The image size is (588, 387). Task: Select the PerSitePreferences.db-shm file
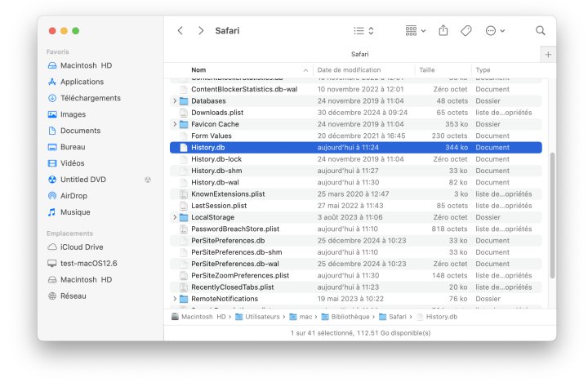click(356, 252)
